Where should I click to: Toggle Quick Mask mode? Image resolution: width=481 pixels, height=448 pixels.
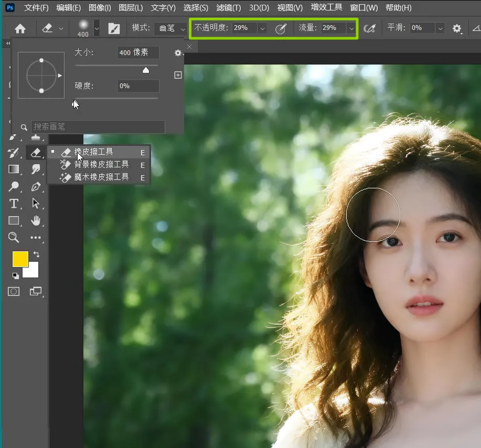[x=14, y=292]
